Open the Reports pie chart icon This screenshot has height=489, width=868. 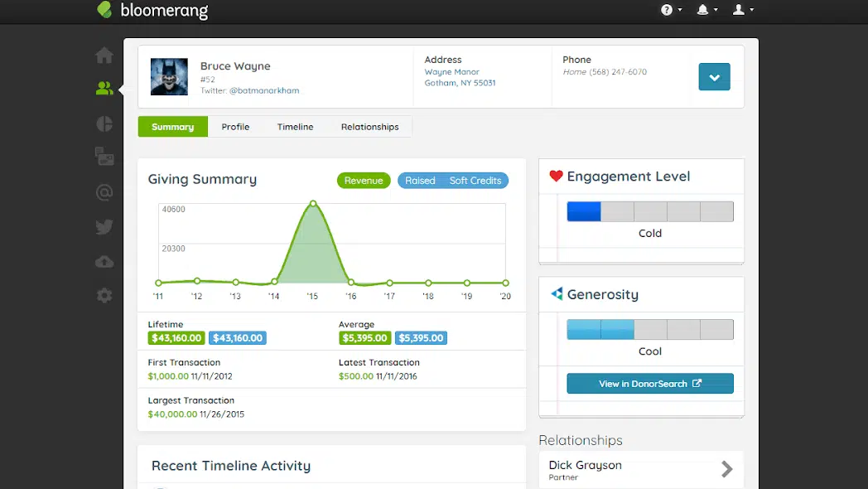pyautogui.click(x=104, y=123)
